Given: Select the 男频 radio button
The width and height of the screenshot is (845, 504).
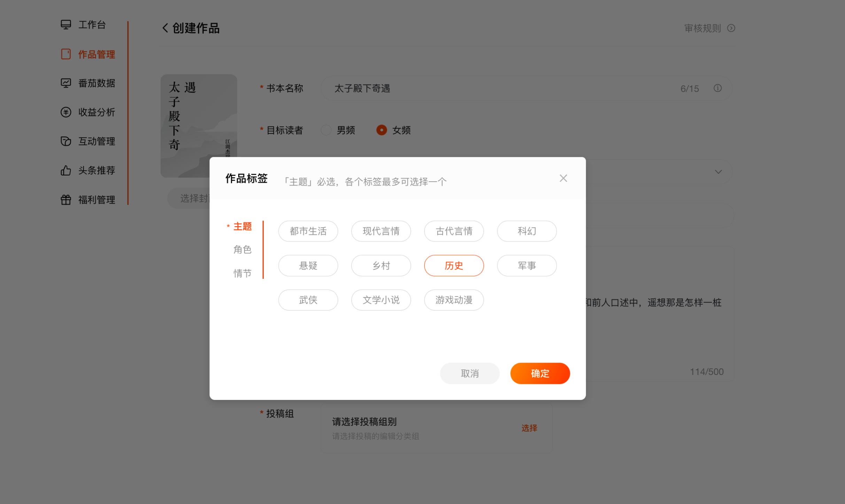Looking at the screenshot, I should click(326, 130).
